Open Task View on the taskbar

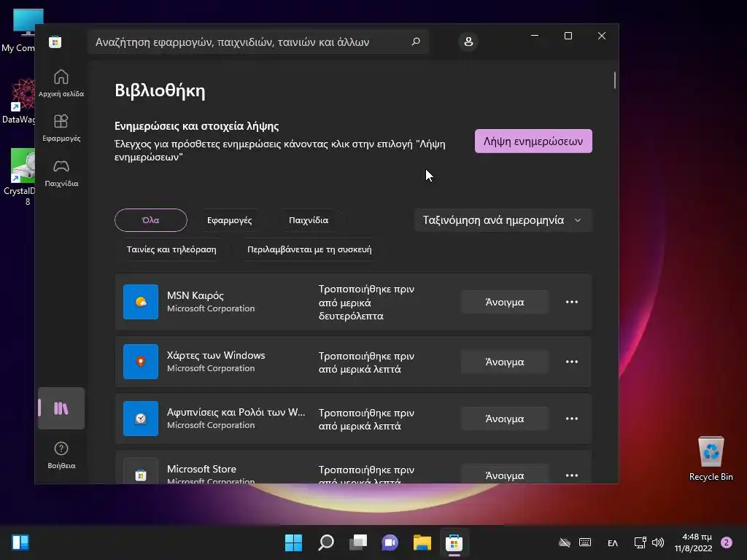click(357, 542)
